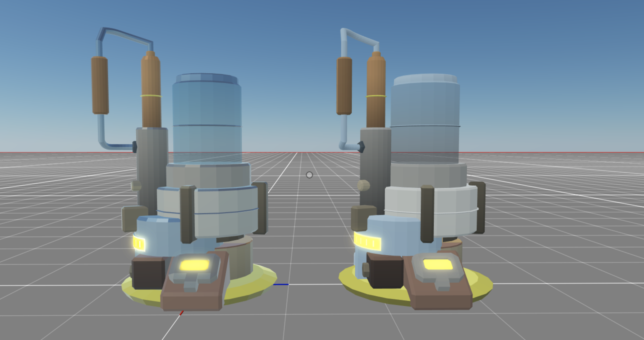This screenshot has width=644, height=340.
Task: Click the short blue axis line segment
Action: pos(281,284)
